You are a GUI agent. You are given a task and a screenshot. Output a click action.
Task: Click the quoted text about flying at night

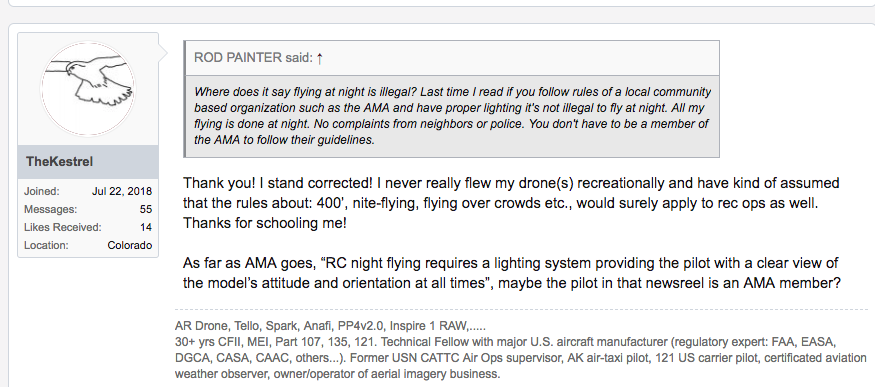(x=452, y=116)
